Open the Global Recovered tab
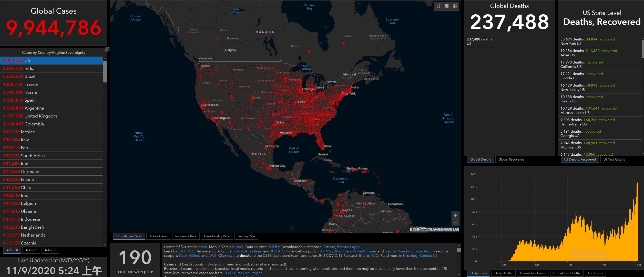 coord(511,159)
